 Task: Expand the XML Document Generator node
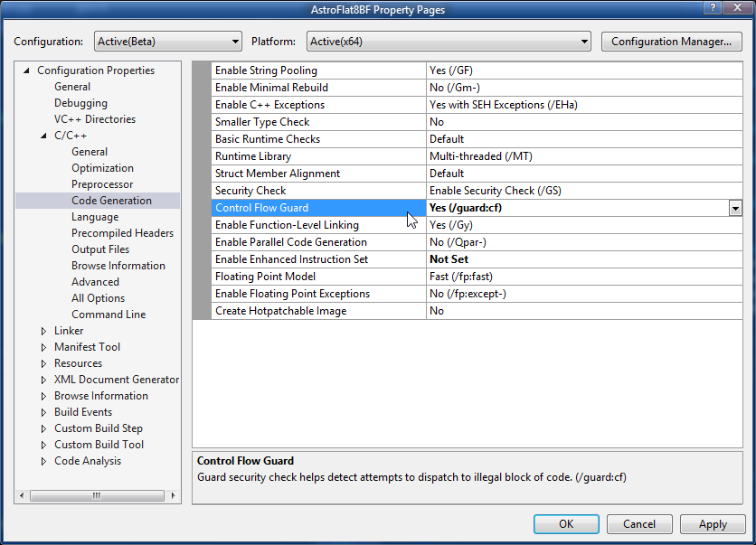(x=44, y=380)
